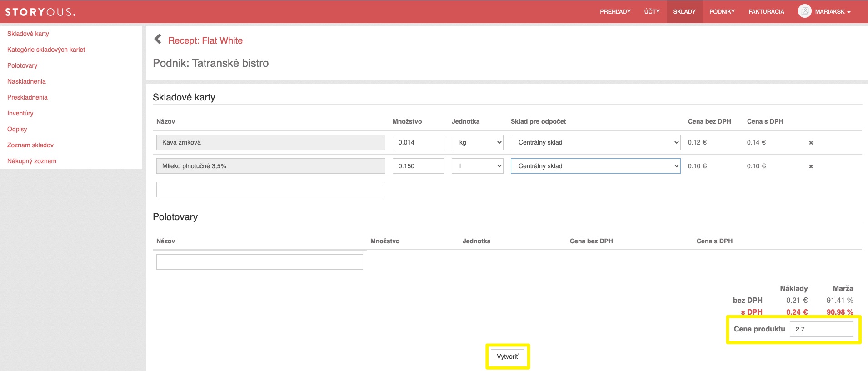Remove the Káva zrnková row
This screenshot has height=371, width=868.
[x=811, y=143]
